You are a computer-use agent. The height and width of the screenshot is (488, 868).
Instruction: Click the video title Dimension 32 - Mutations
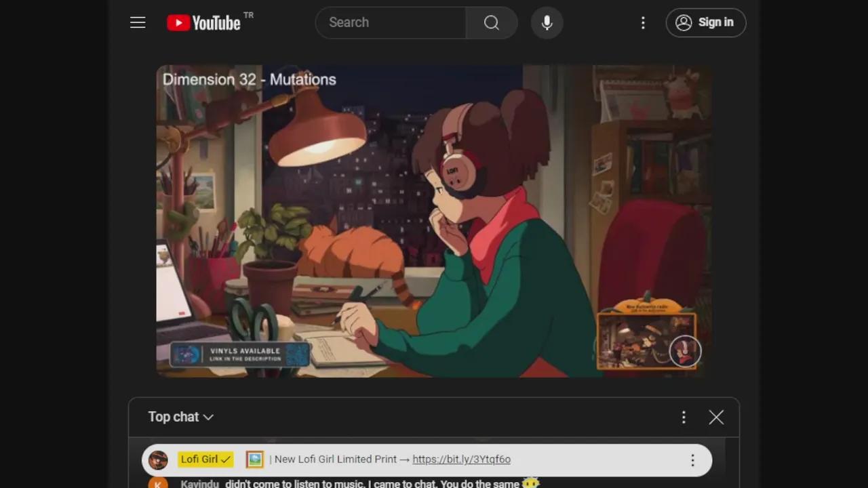click(249, 79)
